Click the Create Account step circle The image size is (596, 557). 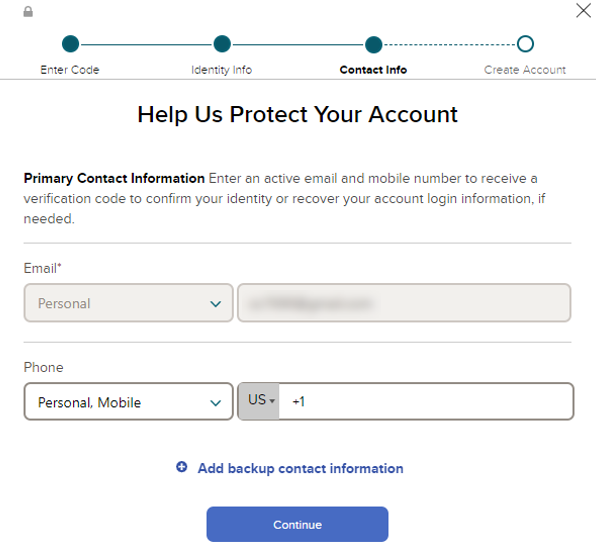click(x=525, y=44)
